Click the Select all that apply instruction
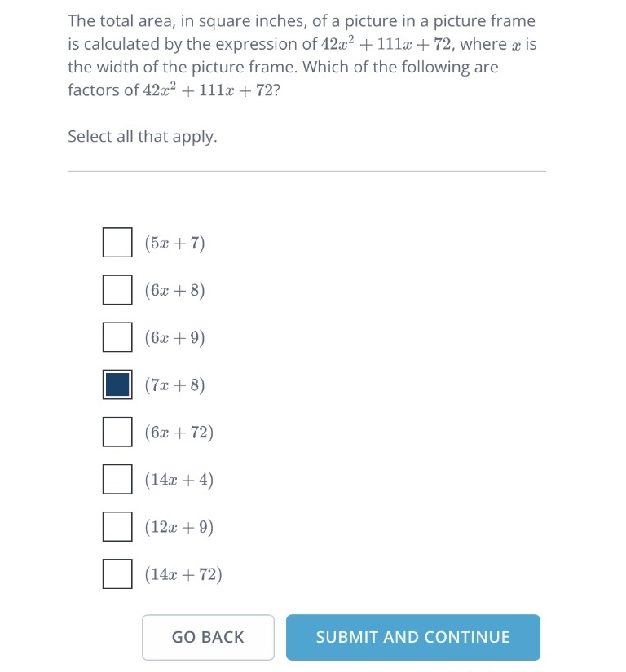Viewport: 626px width, 672px height. pyautogui.click(x=142, y=136)
